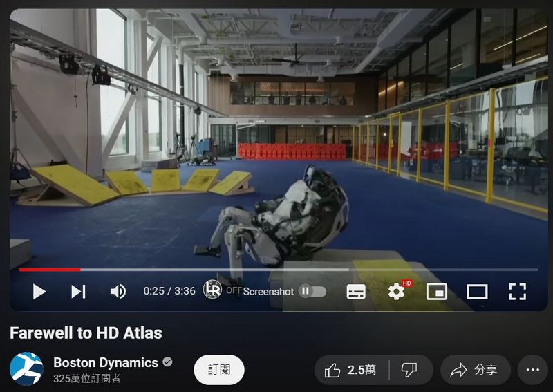Open the Boston Dynamics channel avatar

pyautogui.click(x=26, y=368)
